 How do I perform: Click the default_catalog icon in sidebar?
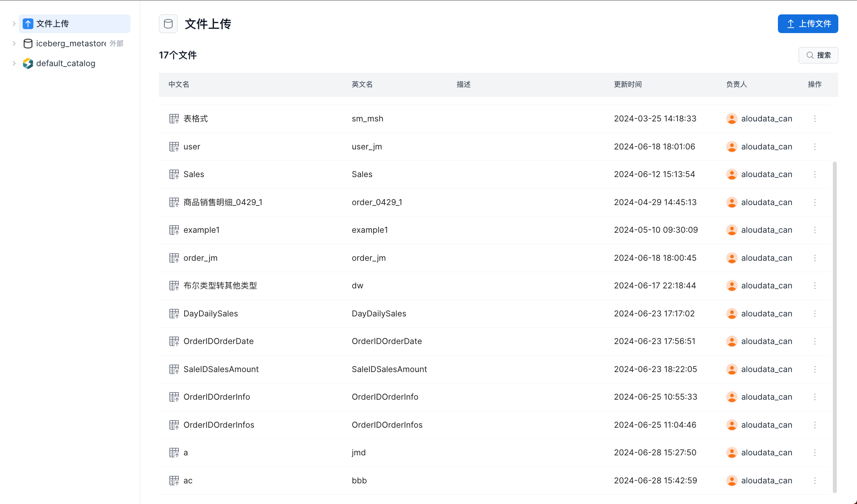point(28,63)
